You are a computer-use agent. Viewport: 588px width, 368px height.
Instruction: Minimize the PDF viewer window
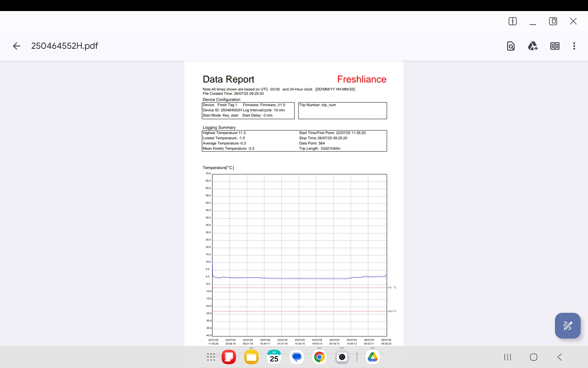533,22
